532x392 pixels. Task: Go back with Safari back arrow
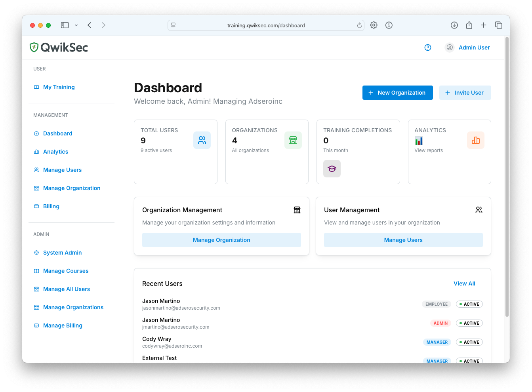point(90,25)
